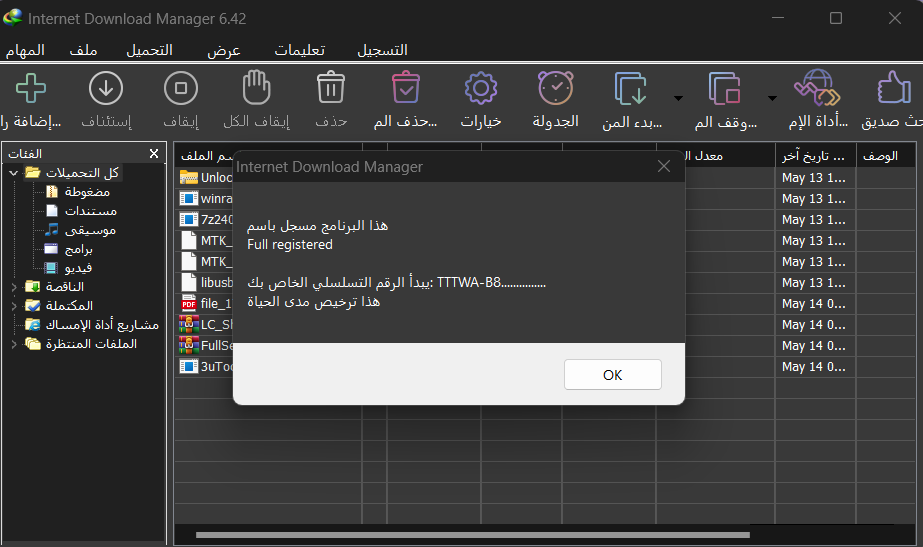Sort by the معدل column header
This screenshot has height=547, width=923.
click(x=715, y=156)
